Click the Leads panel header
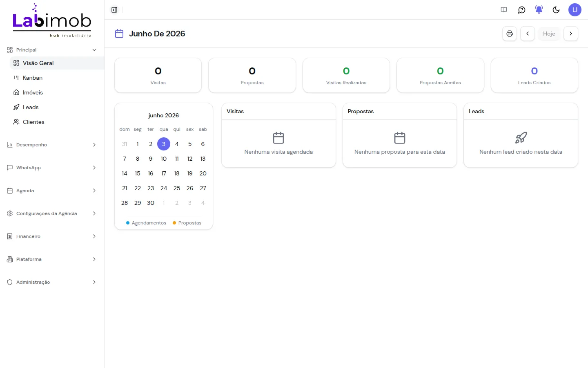 pyautogui.click(x=521, y=111)
